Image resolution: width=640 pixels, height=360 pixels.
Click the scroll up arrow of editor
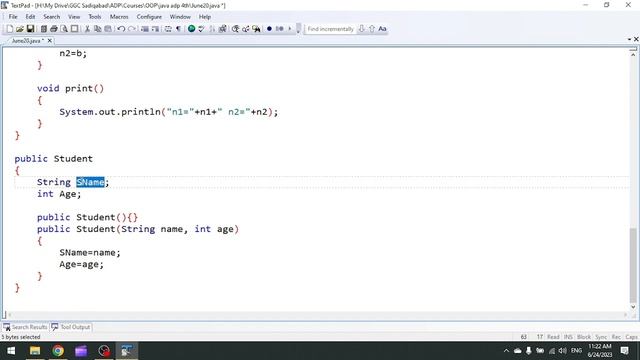[633, 54]
